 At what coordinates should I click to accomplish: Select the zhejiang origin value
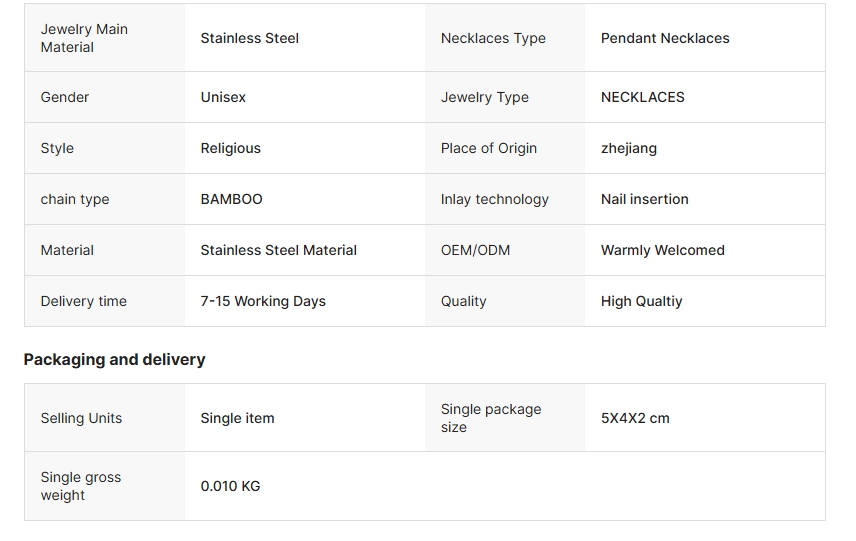pyautogui.click(x=628, y=148)
